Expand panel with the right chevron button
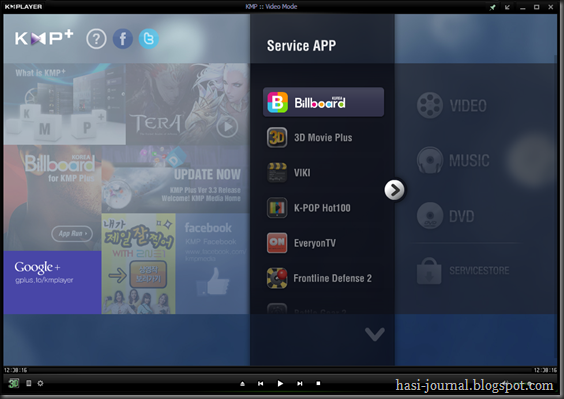The image size is (564, 399). 394,190
